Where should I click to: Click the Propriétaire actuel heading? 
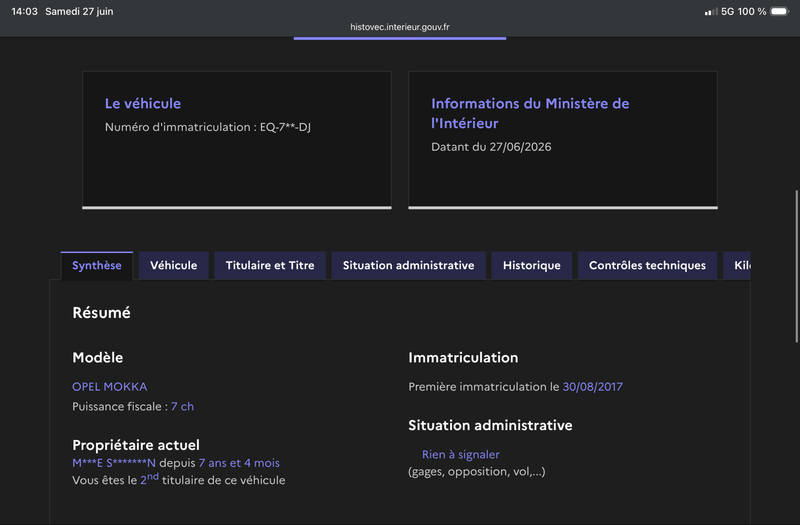(136, 445)
